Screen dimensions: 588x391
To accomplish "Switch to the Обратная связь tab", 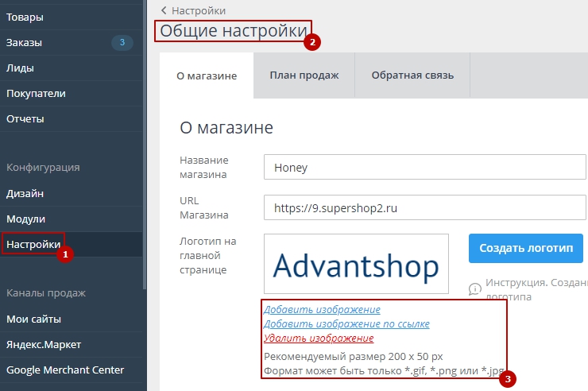I will pyautogui.click(x=412, y=75).
